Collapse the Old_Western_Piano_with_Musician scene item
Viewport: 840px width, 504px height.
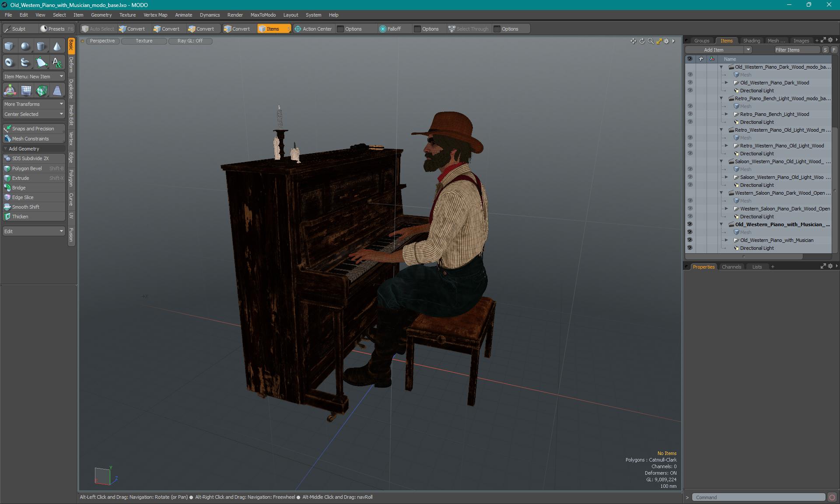pyautogui.click(x=721, y=224)
